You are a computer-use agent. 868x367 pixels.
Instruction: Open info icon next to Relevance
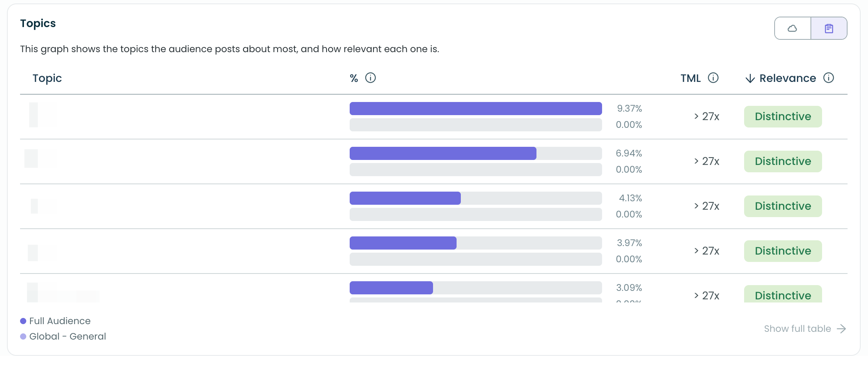coord(829,78)
